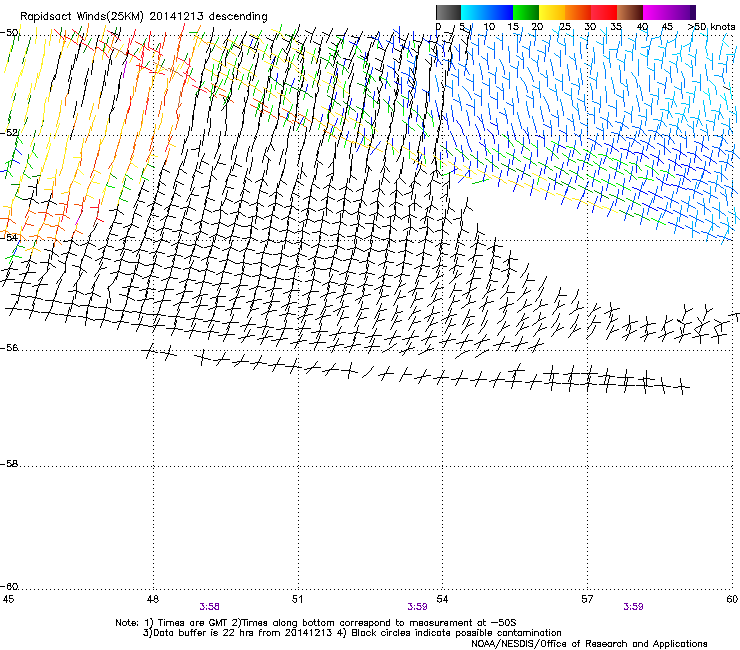Pick the blue 10-15 knots legend segment
This screenshot has width=740, height=650.
point(500,12)
